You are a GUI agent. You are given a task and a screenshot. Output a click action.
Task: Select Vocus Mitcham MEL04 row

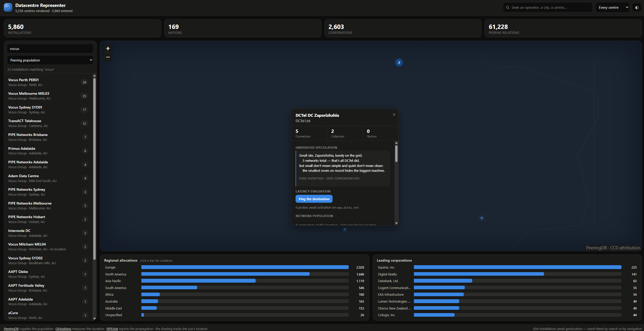pos(48,247)
